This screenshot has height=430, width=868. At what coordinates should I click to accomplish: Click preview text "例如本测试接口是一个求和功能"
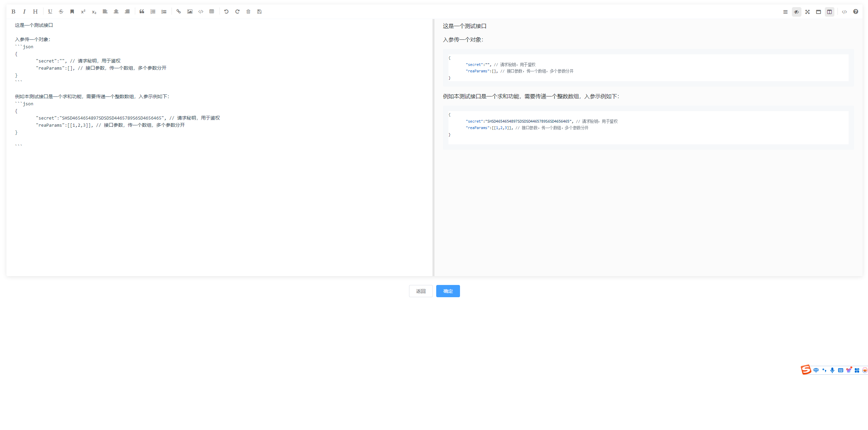481,96
